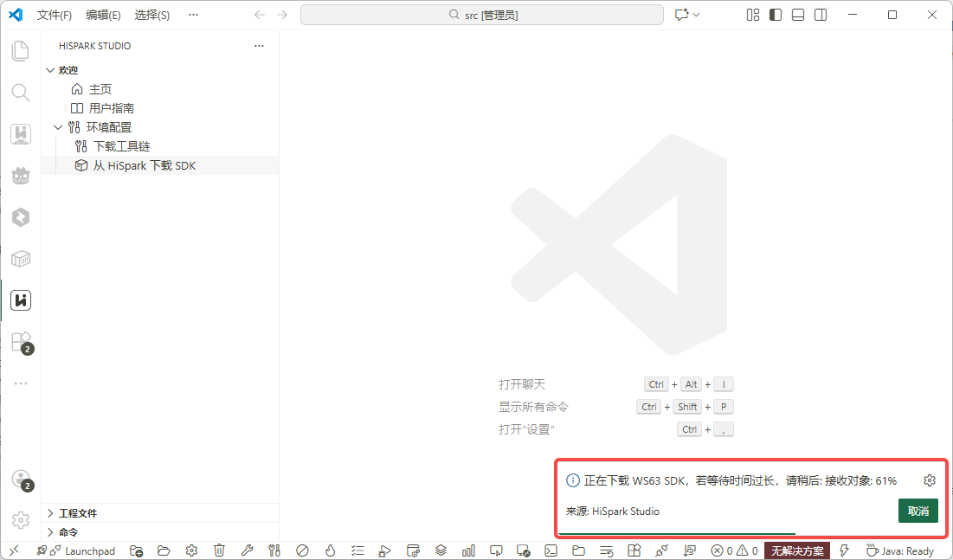Open the 文件(F) menu

click(54, 15)
